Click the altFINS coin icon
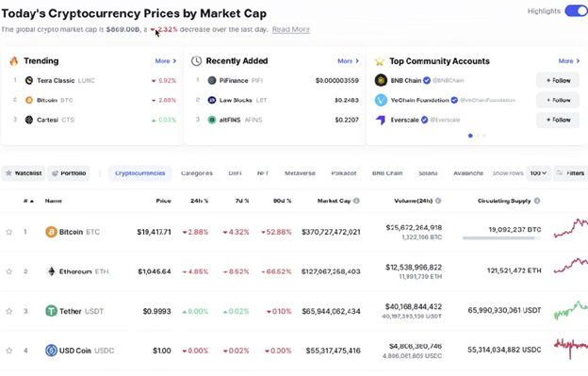Screen dimensions: 588x376 [212, 120]
